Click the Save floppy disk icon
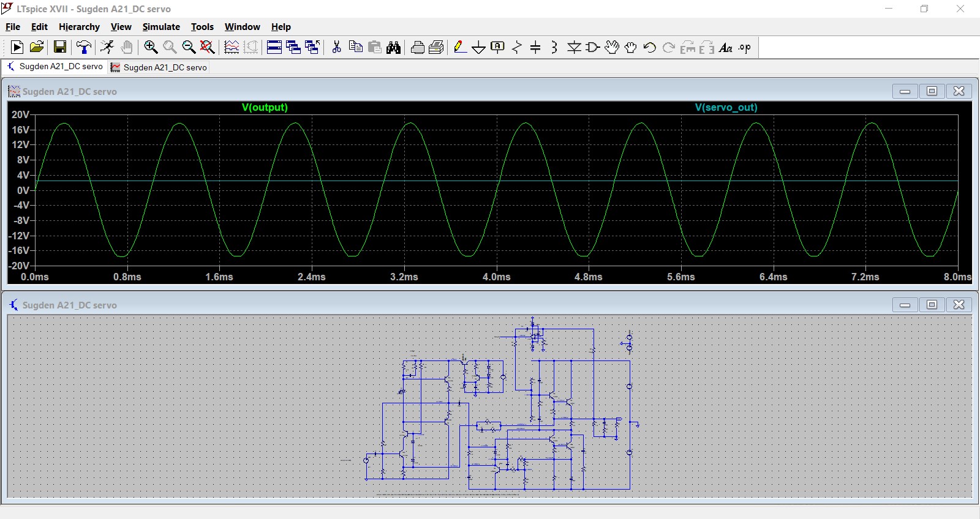The height and width of the screenshot is (519, 980). (60, 47)
